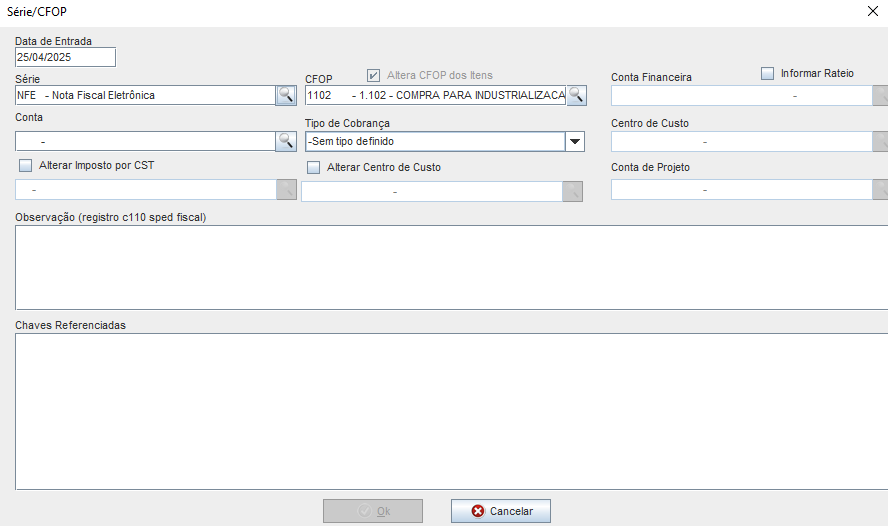Check the Alterar Imposto por CST box
This screenshot has width=888, height=526.
tap(26, 165)
